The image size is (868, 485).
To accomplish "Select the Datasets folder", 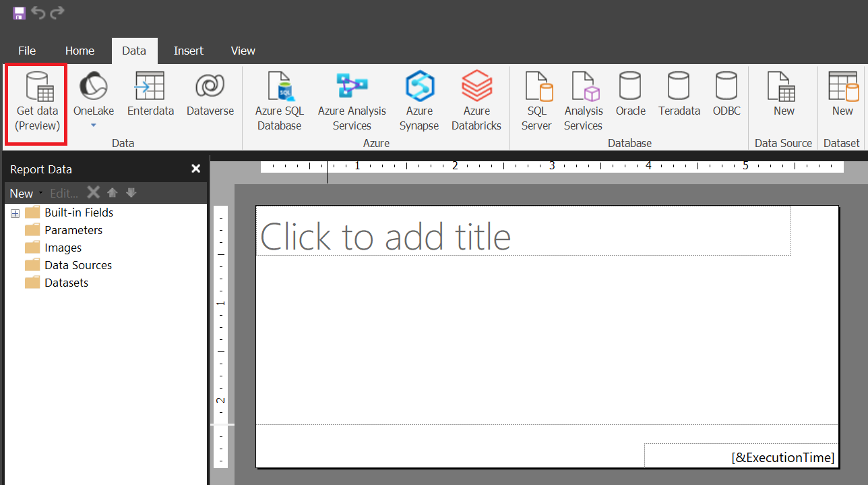I will click(57, 283).
